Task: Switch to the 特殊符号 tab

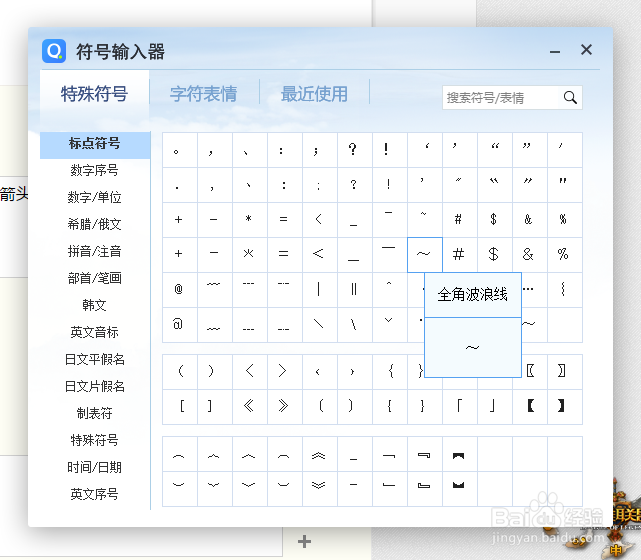Action: tap(94, 94)
